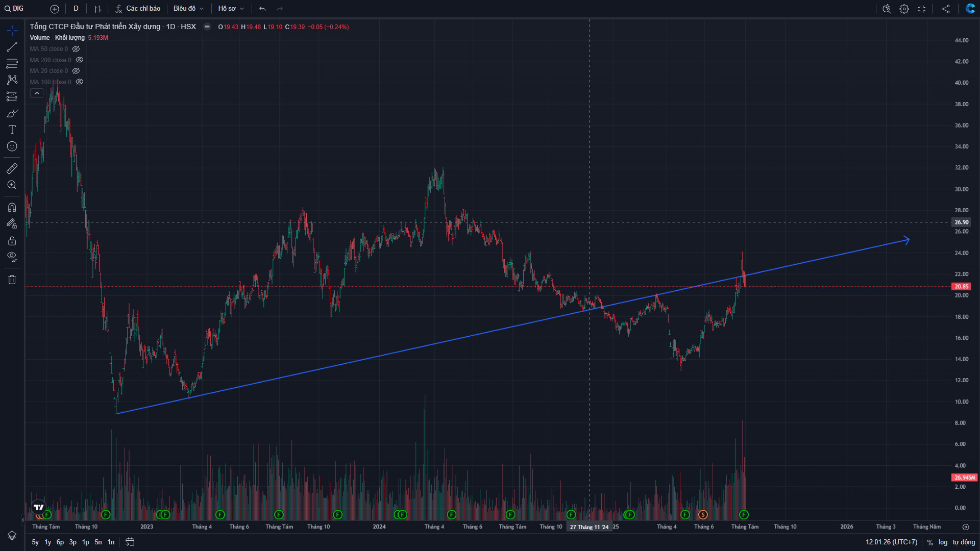Toggle visibility of MA 200 indicator
The height and width of the screenshot is (551, 980).
tap(80, 60)
